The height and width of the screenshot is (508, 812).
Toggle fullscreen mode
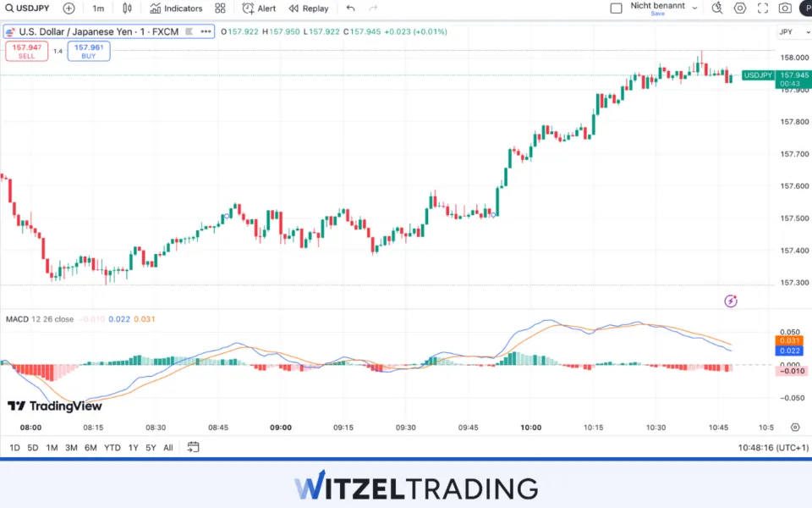(763, 8)
